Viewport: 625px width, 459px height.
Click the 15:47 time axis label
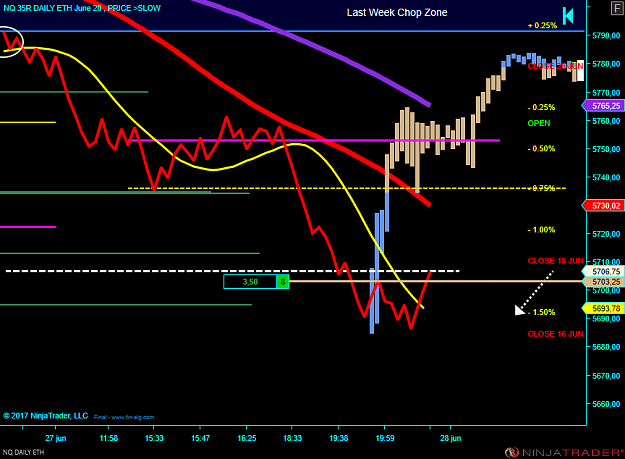(x=200, y=438)
